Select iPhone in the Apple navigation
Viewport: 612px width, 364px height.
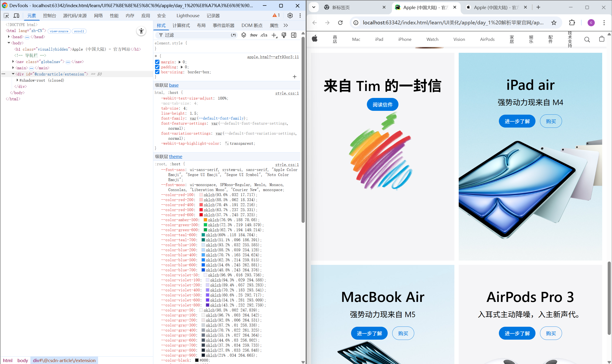click(405, 39)
